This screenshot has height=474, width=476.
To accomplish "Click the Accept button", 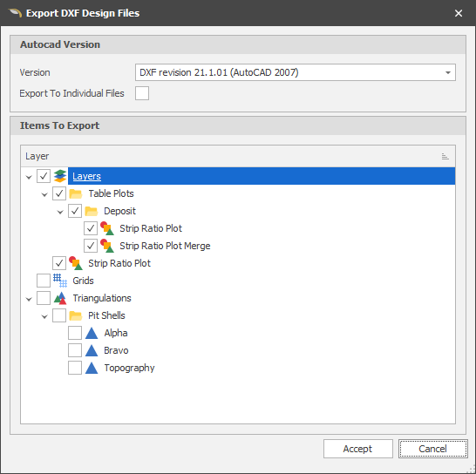I will pyautogui.click(x=358, y=449).
